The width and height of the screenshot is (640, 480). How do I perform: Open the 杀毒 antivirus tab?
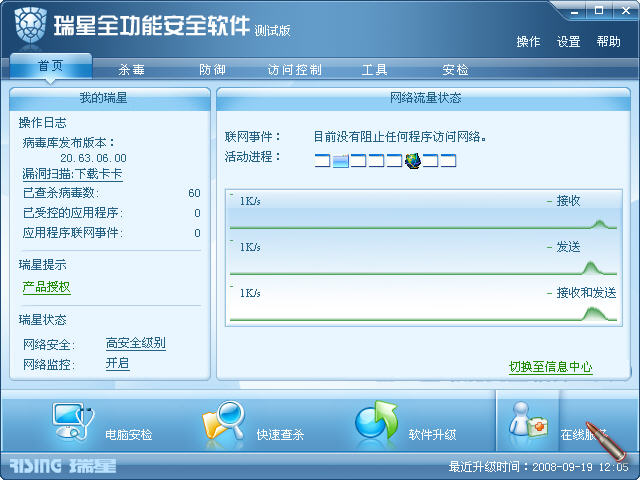[131, 70]
